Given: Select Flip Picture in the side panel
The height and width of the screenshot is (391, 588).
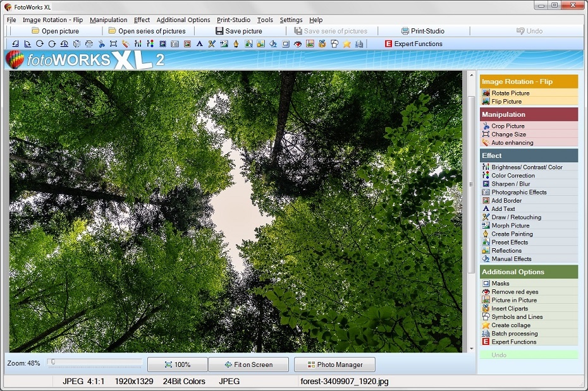Looking at the screenshot, I should tap(529, 102).
